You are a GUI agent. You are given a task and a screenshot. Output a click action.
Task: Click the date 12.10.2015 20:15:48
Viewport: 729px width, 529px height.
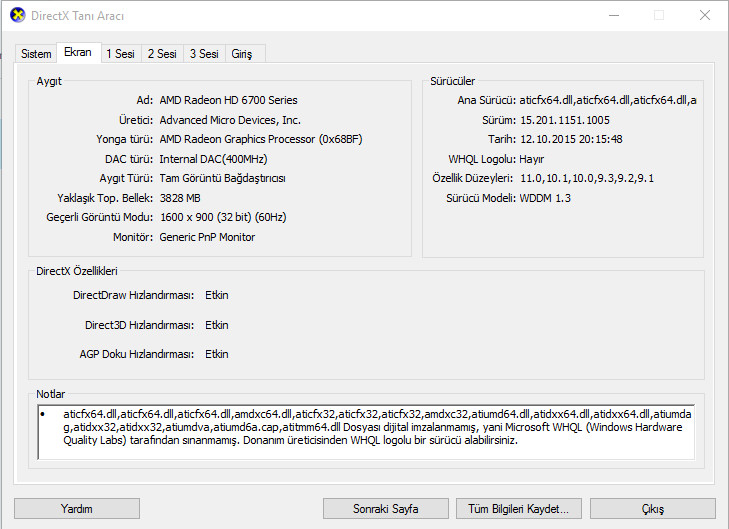[571, 139]
